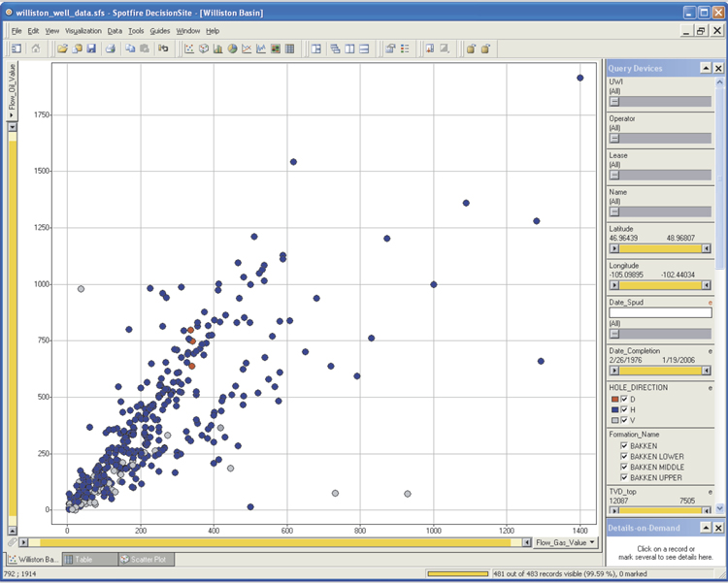Click the Lease item slider handle
The image size is (728, 583).
point(614,175)
